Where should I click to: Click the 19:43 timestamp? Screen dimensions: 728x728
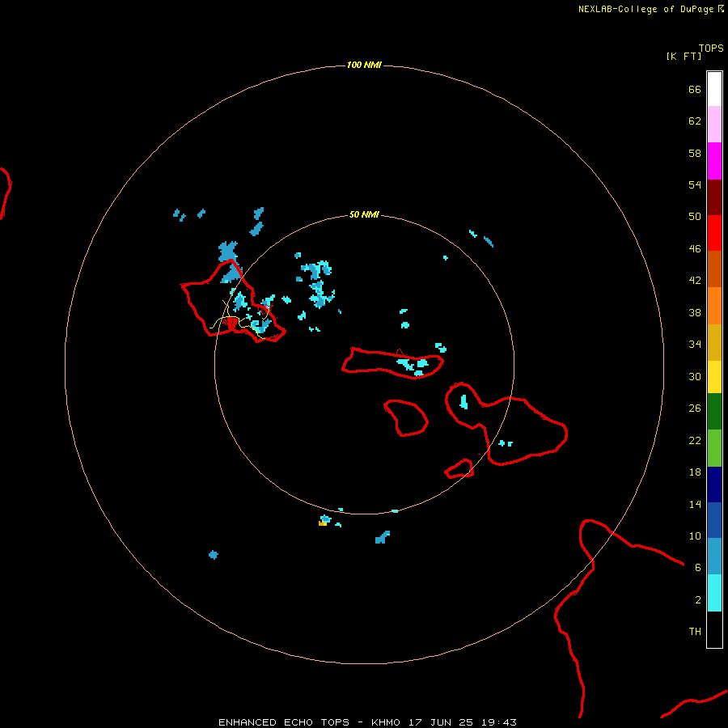(499, 722)
